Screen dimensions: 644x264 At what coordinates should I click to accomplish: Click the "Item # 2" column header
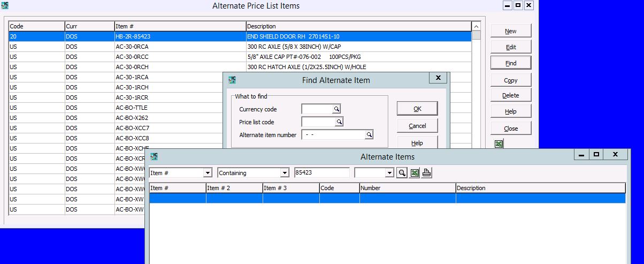click(x=234, y=188)
